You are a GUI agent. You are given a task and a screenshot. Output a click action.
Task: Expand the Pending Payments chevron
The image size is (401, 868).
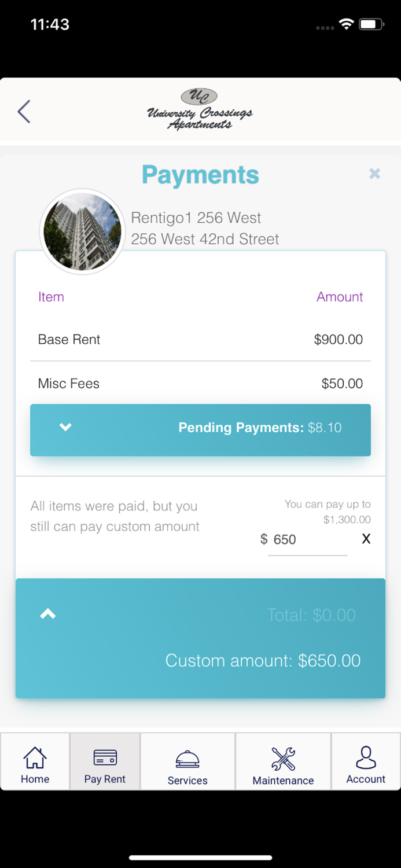[x=65, y=427]
